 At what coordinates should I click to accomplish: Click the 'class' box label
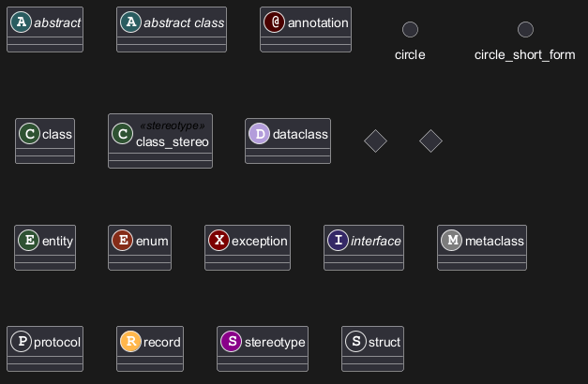pyautogui.click(x=57, y=134)
